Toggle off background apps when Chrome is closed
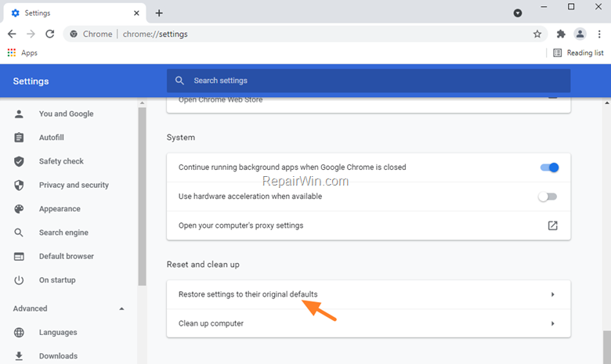 [549, 168]
